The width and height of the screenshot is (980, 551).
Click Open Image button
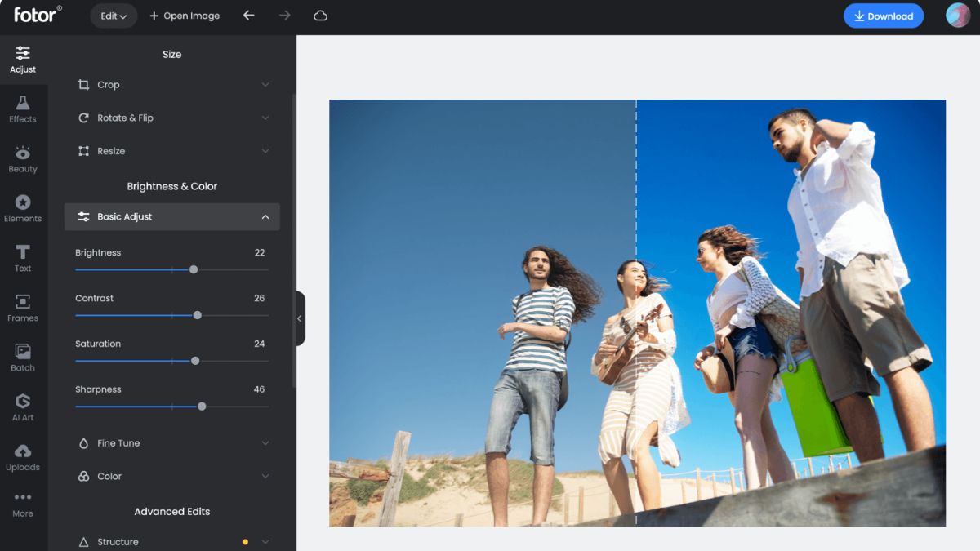point(185,16)
